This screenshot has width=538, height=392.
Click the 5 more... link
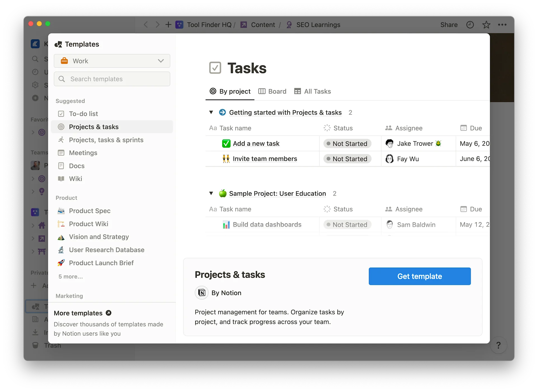(70, 277)
